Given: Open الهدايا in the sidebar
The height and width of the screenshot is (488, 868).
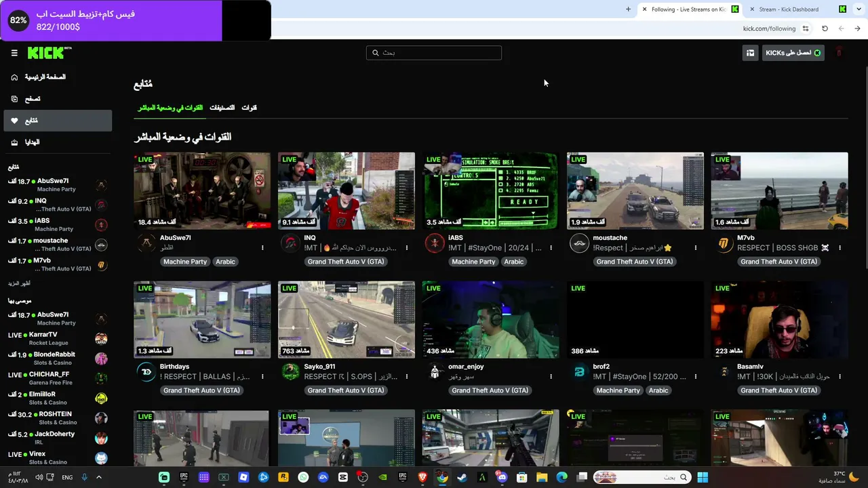Looking at the screenshot, I should (x=58, y=142).
